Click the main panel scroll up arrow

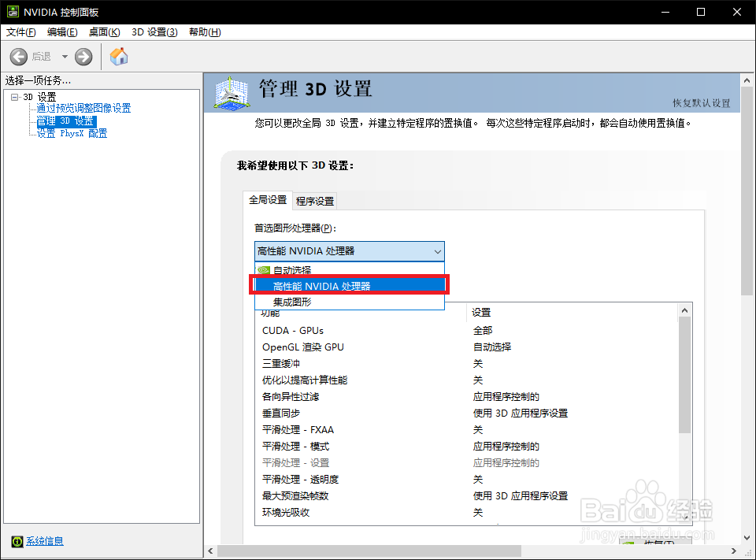[x=747, y=80]
